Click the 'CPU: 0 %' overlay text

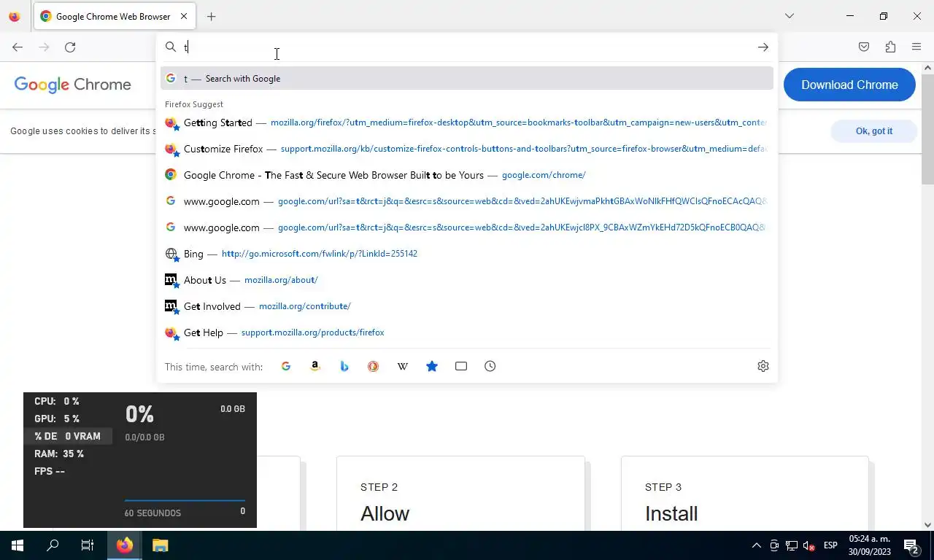coord(56,401)
